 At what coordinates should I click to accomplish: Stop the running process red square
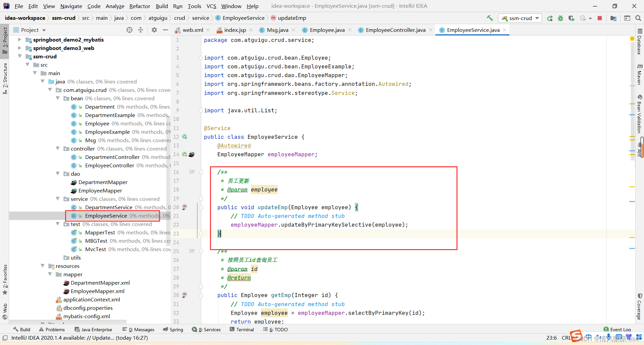[x=600, y=18]
